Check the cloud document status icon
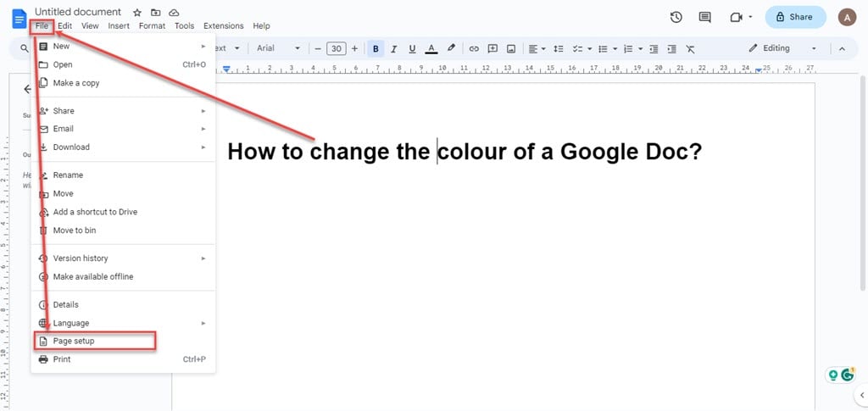This screenshot has height=411, width=868. 174,13
